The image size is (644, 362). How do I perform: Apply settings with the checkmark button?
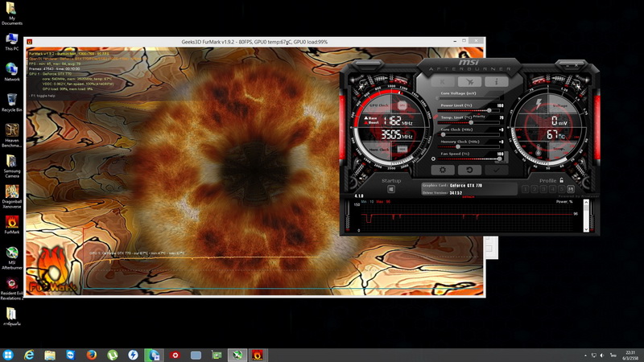496,170
